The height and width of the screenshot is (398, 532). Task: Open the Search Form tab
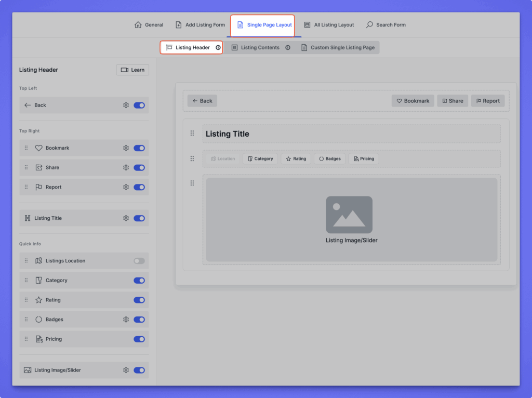[x=386, y=25]
